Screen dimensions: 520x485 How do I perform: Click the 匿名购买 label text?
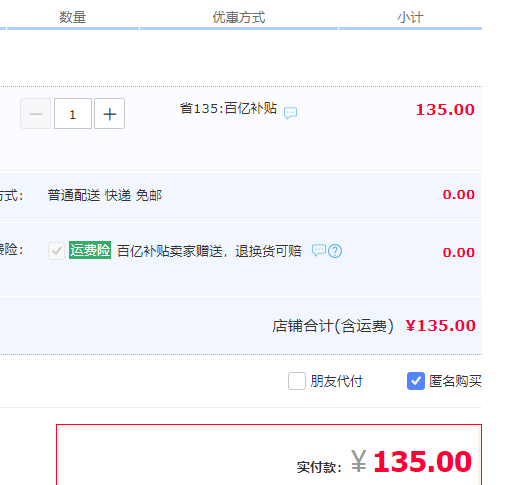(x=455, y=381)
